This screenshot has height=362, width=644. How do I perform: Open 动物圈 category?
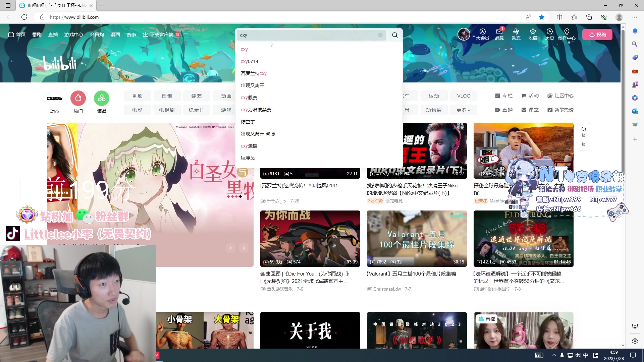click(x=434, y=110)
